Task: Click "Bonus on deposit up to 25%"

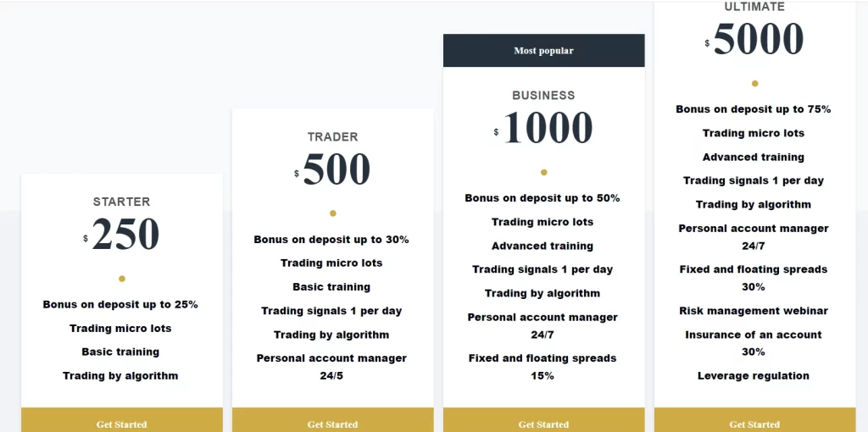Action: click(120, 304)
